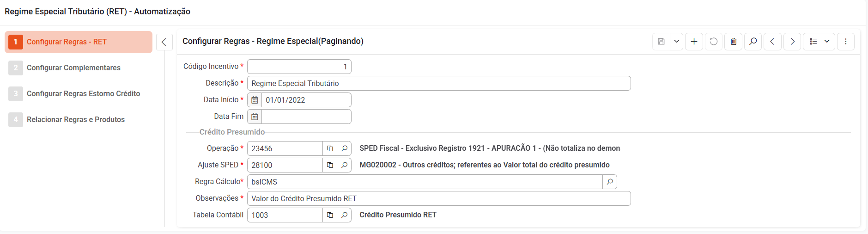Delete record using trash icon
The height and width of the screenshot is (234, 868).
point(734,42)
